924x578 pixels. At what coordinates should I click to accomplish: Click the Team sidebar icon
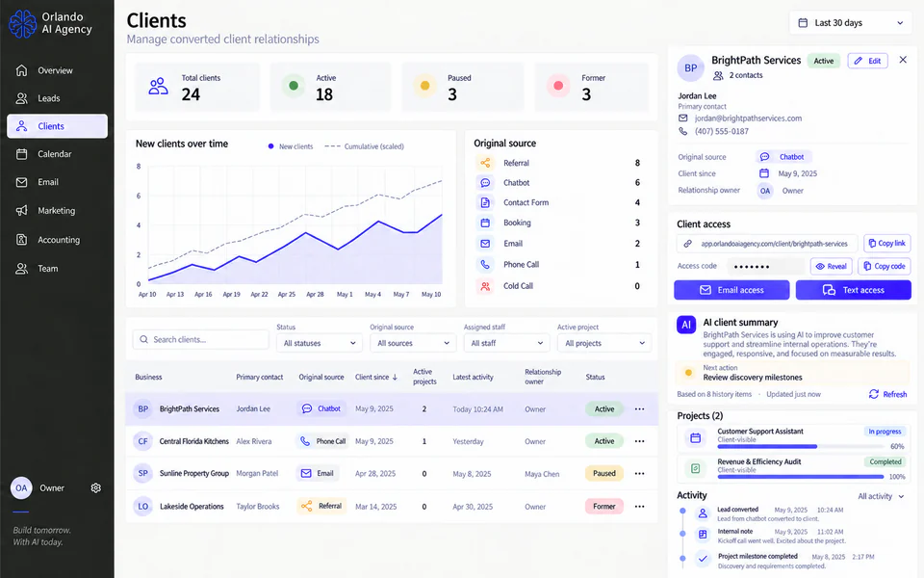pyautogui.click(x=22, y=269)
